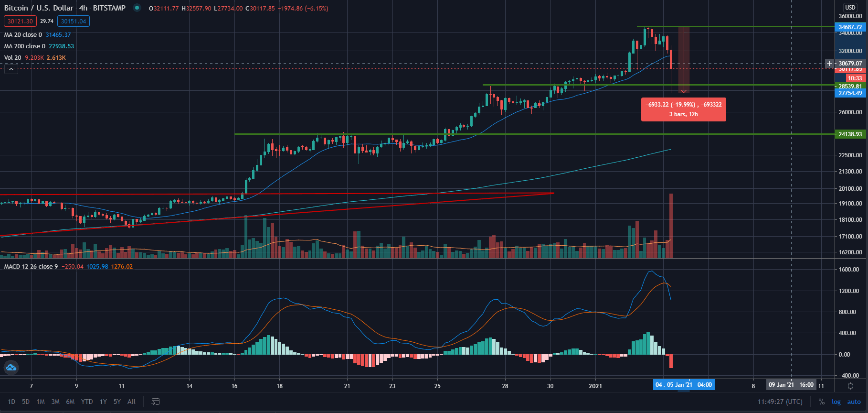Toggle auto scale mode
868x413 pixels.
point(854,402)
